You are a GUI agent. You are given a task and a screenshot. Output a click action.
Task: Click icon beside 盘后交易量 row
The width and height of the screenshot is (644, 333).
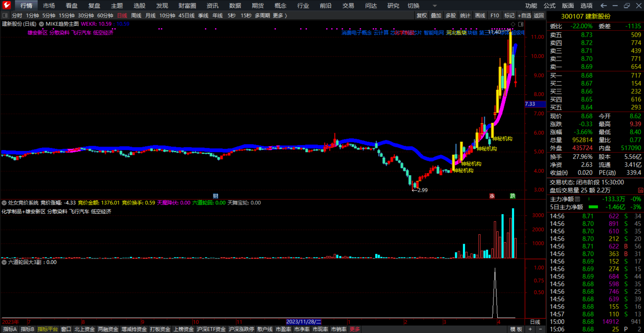[640, 190]
